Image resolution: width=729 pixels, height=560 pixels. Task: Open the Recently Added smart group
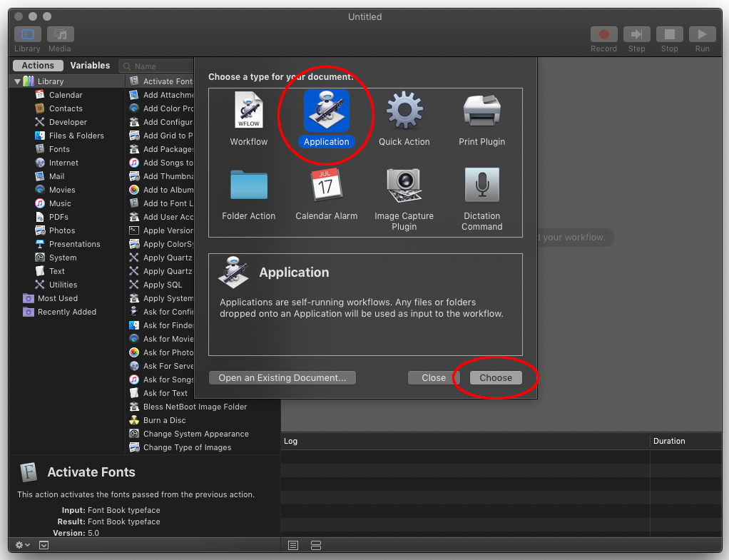(x=67, y=312)
